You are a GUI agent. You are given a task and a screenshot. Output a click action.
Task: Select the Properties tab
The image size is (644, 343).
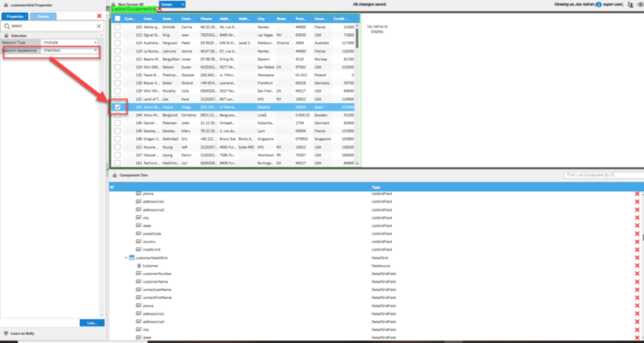coord(15,17)
